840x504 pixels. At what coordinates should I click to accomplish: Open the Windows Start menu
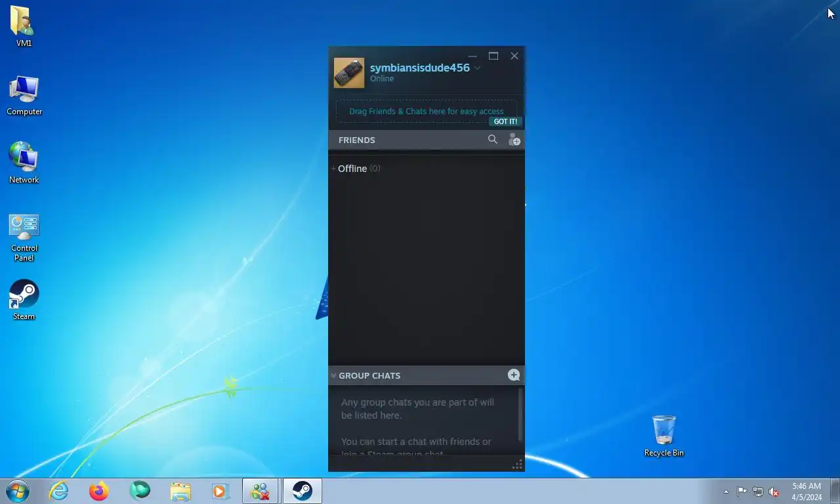click(18, 490)
